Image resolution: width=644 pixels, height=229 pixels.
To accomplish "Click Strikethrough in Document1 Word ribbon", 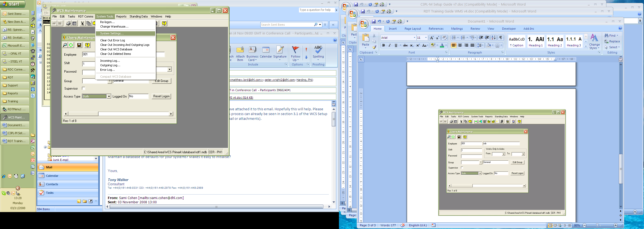I will point(405,45).
